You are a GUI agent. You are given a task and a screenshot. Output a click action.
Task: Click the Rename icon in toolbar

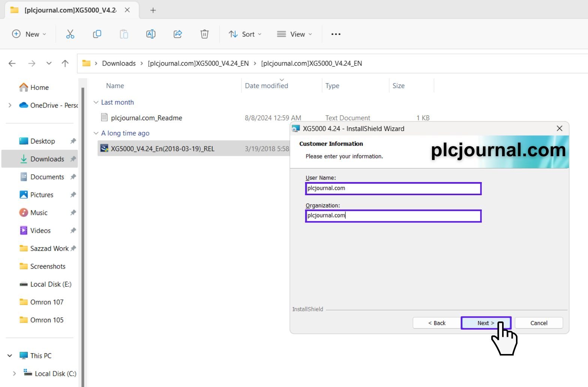pyautogui.click(x=151, y=34)
